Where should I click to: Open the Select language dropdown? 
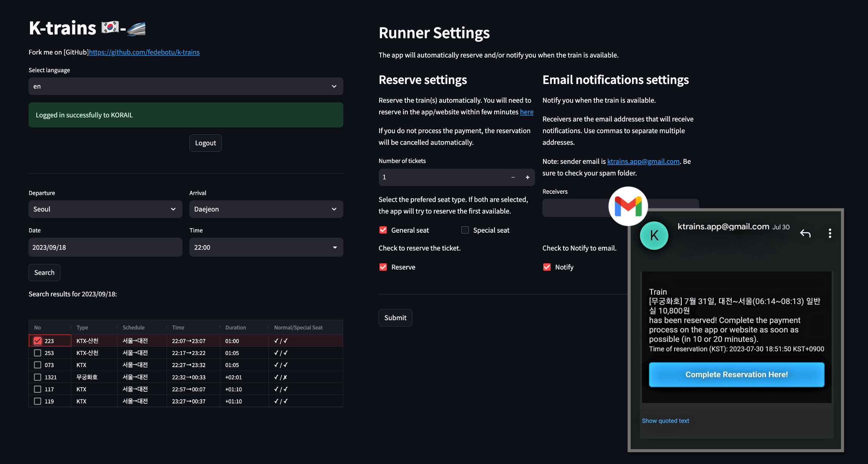point(186,86)
